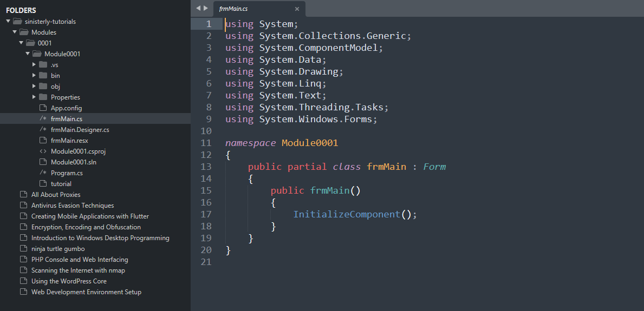Expand the obj folder

pos(34,86)
